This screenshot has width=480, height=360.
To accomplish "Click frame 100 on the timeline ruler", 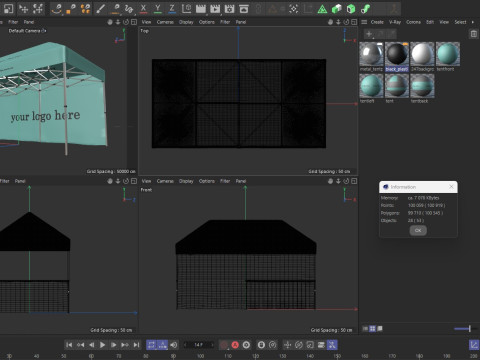I will (200, 356).
